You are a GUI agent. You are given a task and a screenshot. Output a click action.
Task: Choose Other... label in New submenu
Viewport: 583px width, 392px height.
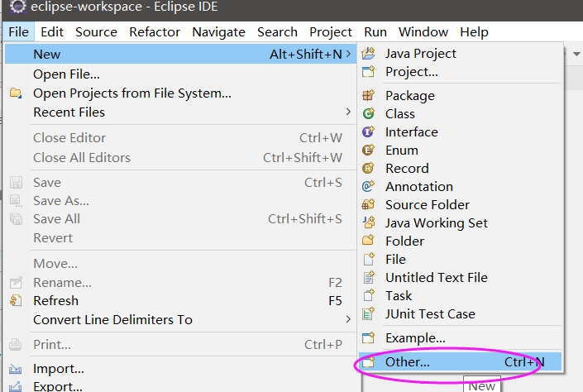click(x=408, y=362)
